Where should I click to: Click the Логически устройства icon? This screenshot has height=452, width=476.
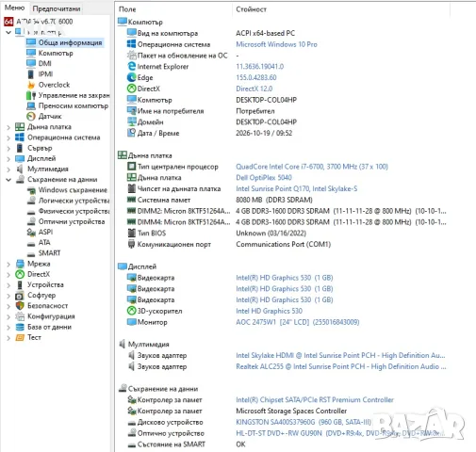pyautogui.click(x=31, y=201)
